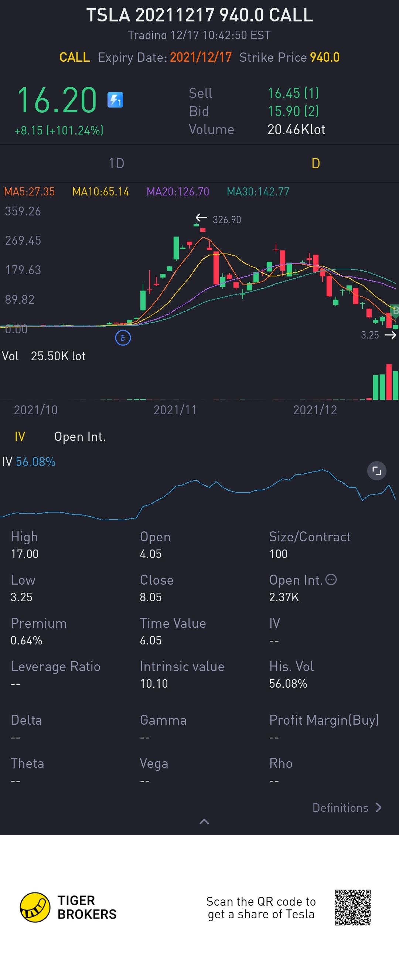
Task: Tap the High 17.00 value
Action: (25, 554)
